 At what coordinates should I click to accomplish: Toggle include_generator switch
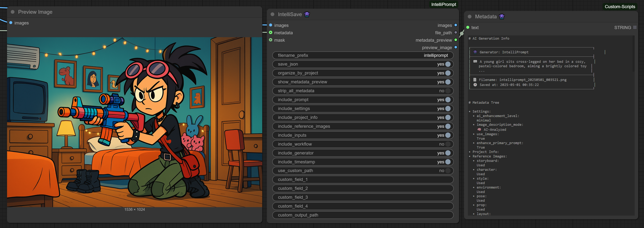coord(448,153)
